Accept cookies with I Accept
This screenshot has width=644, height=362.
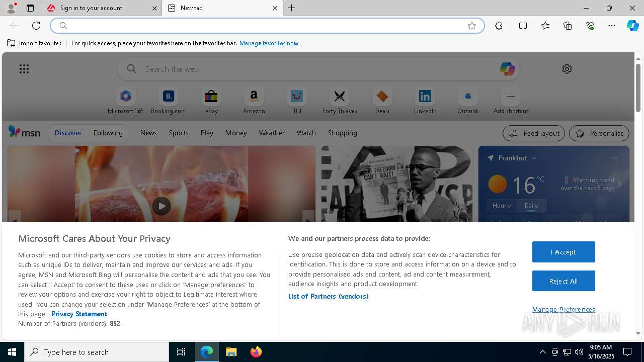563,252
